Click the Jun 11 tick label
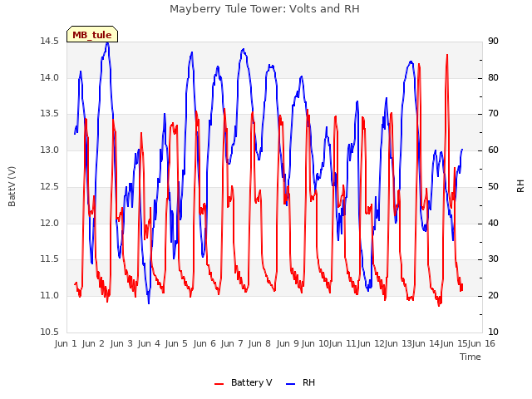Image resolution: width=532 pixels, height=399 pixels. point(342,343)
